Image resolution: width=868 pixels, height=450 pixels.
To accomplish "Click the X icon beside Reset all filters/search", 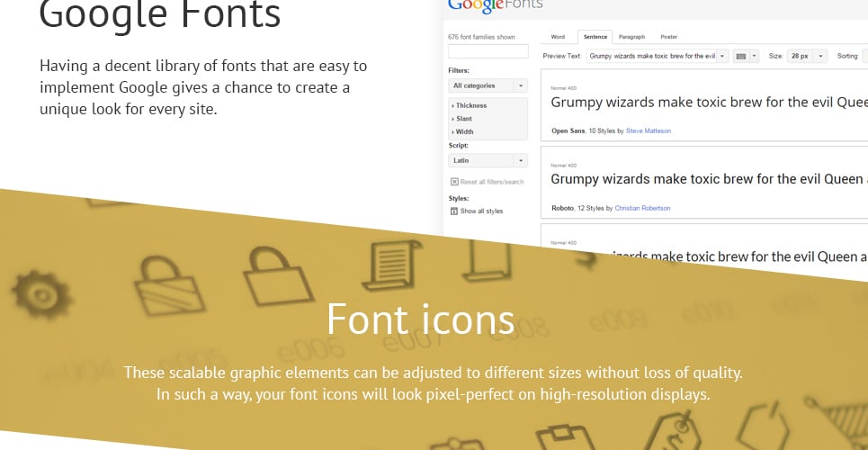I will [x=454, y=182].
